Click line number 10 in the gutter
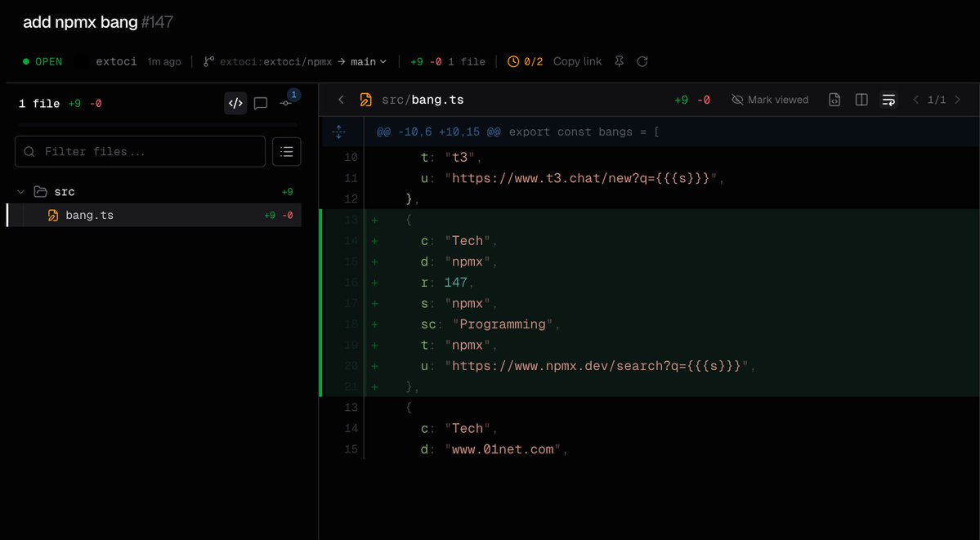The height and width of the screenshot is (540, 980). click(x=351, y=158)
